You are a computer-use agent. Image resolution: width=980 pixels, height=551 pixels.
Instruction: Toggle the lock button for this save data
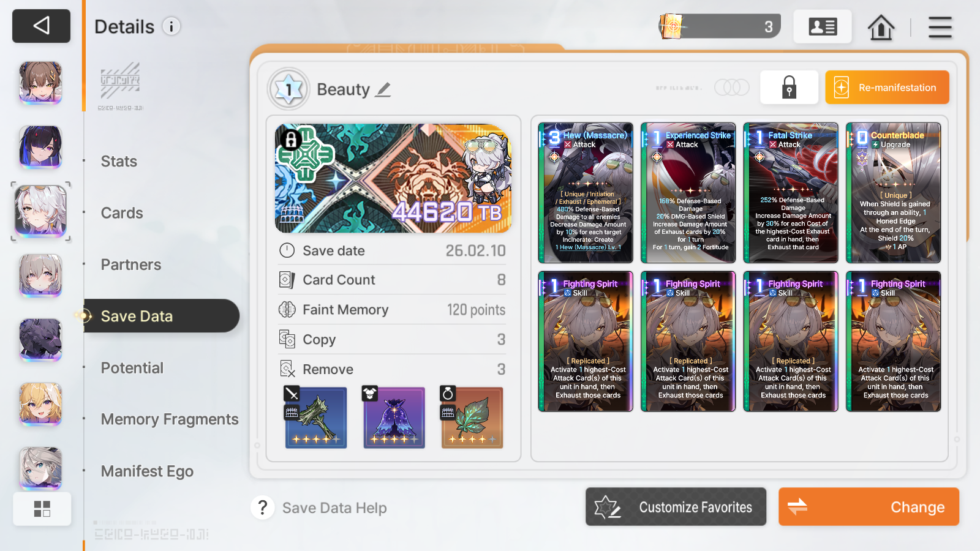click(789, 88)
